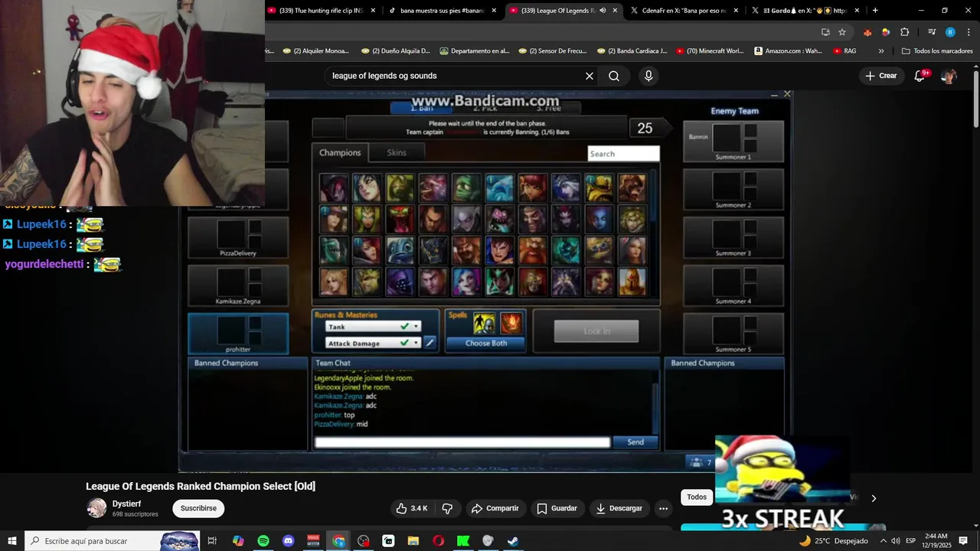Viewport: 980px width, 551px height.
Task: Switch to El Gordo en X tab
Action: click(805, 11)
